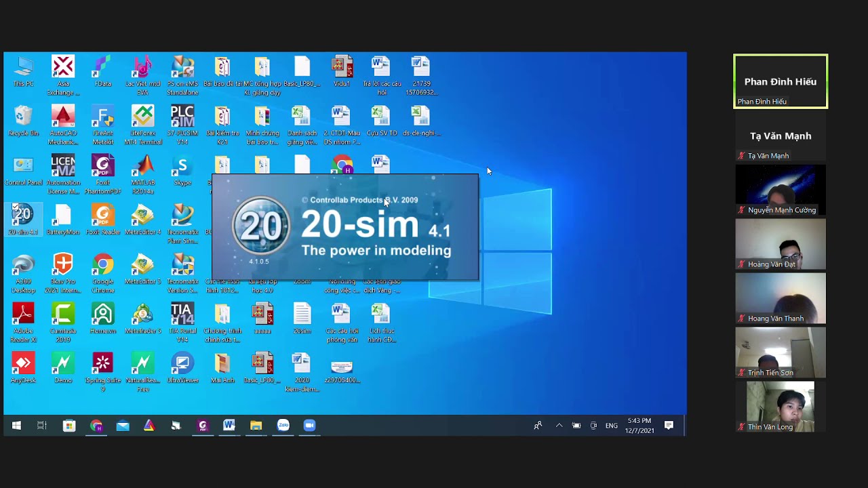Select the AutoCAD Mechanical desktop icon

pos(63,125)
